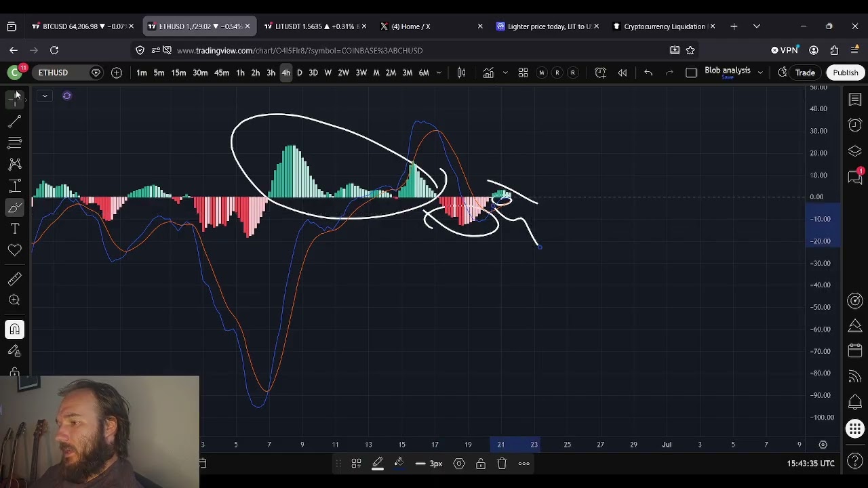Select the daily D timeframe
This screenshot has height=488, width=868.
[x=299, y=73]
